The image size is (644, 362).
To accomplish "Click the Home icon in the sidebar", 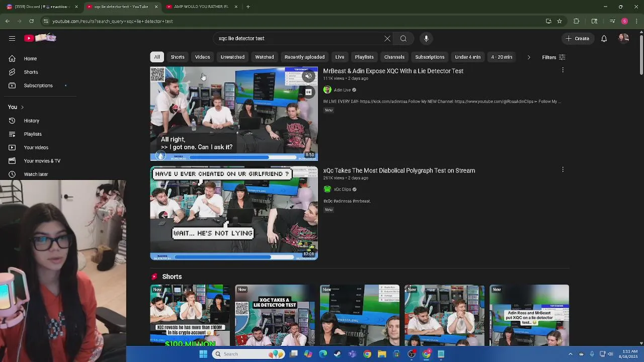I will click(x=12, y=58).
